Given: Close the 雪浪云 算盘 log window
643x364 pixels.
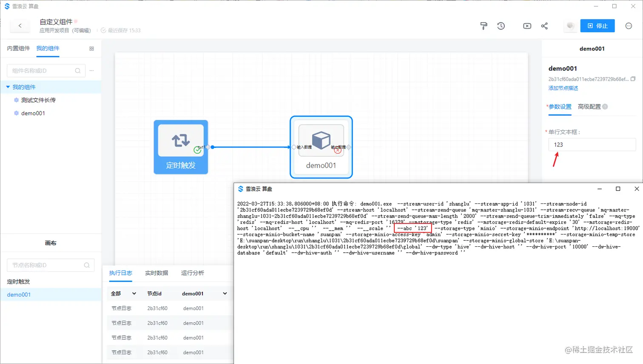Looking at the screenshot, I should pos(637,189).
